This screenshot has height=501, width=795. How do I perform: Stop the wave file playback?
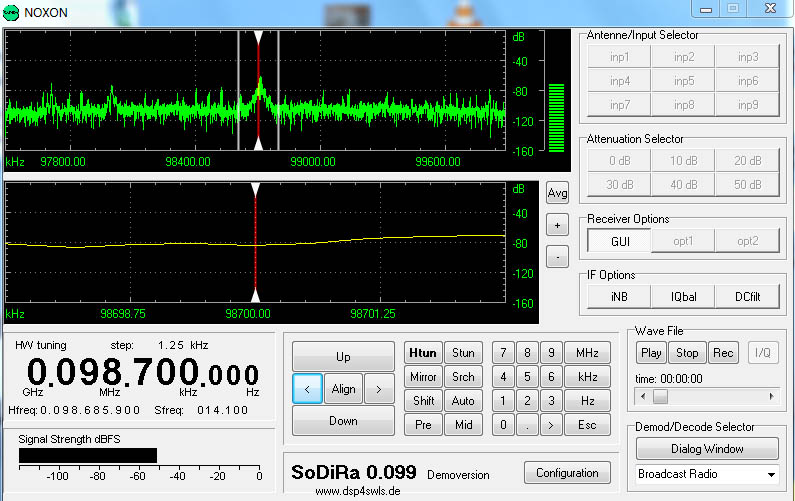tap(687, 353)
